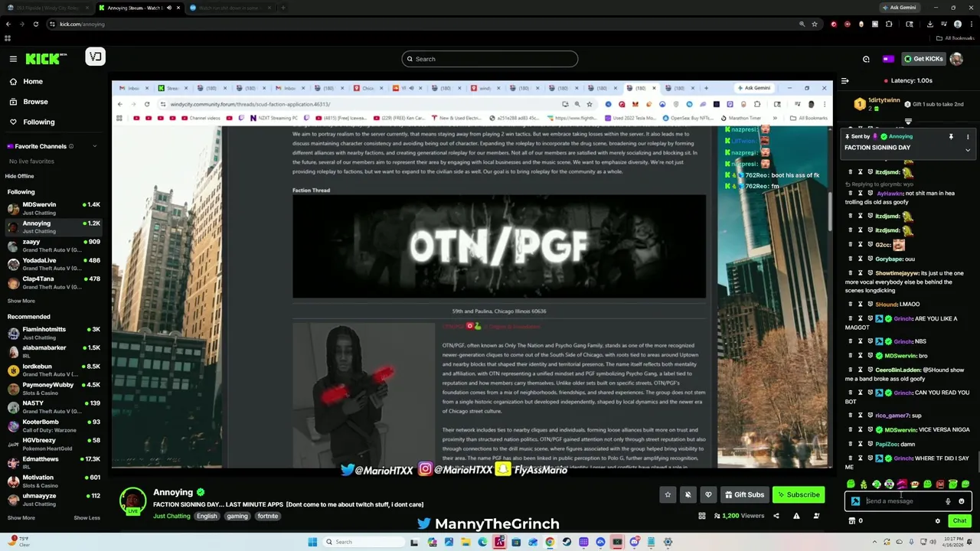The image size is (980, 551).
Task: Click the clips icon beside Get KICKs
Action: point(866,59)
